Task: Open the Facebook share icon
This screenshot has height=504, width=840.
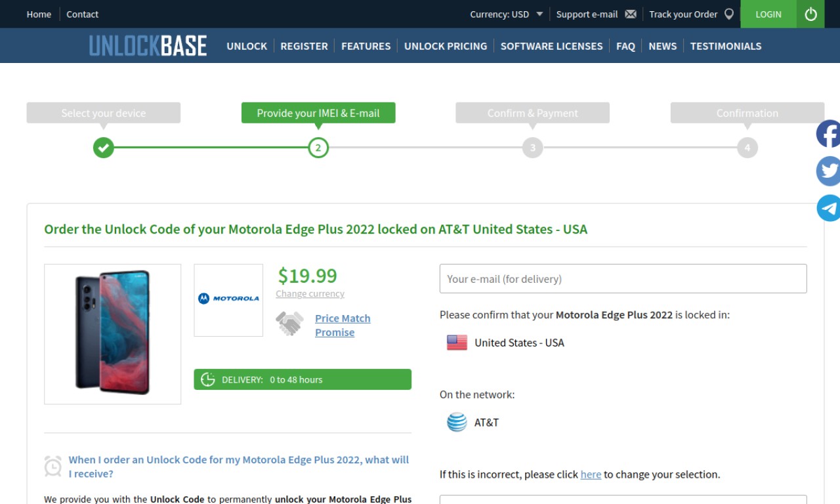Action: click(x=828, y=134)
